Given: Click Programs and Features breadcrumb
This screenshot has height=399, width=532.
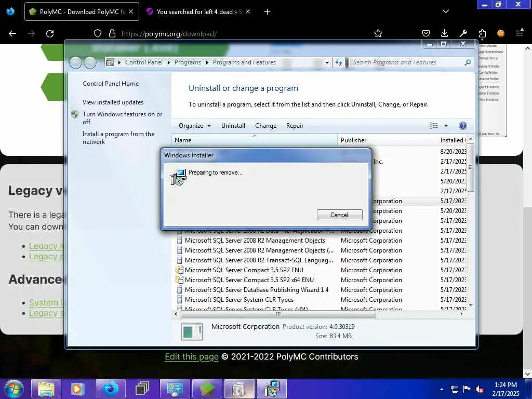Looking at the screenshot, I should [244, 62].
